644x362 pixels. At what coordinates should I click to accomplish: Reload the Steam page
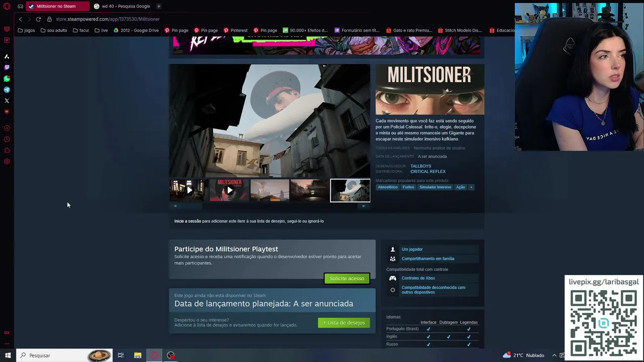click(x=38, y=19)
